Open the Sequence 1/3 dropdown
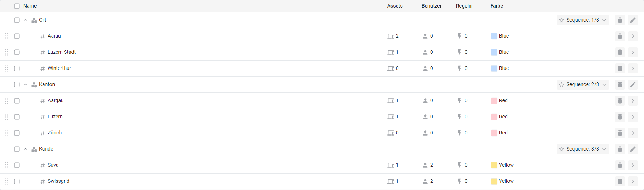Viewport: 644px width, 190px height. click(582, 20)
